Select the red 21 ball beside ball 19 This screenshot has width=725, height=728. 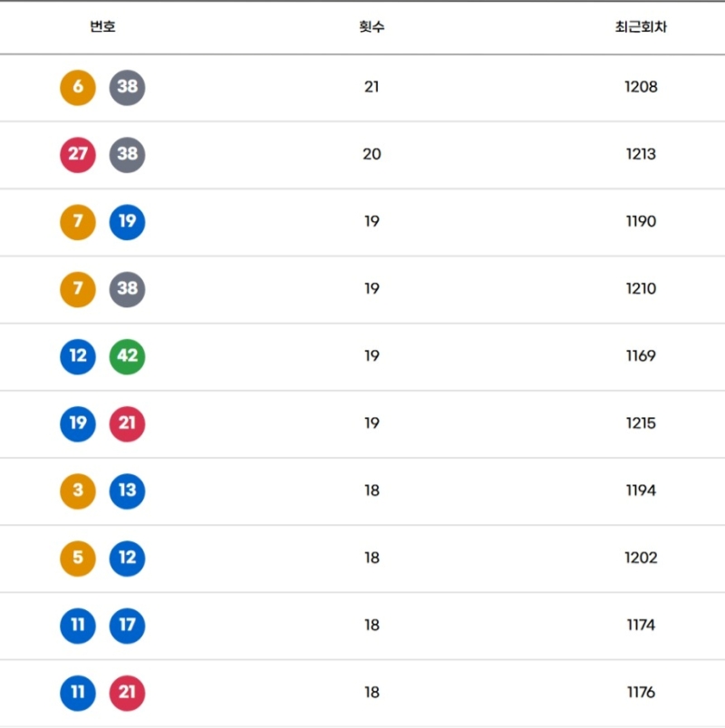tap(128, 423)
